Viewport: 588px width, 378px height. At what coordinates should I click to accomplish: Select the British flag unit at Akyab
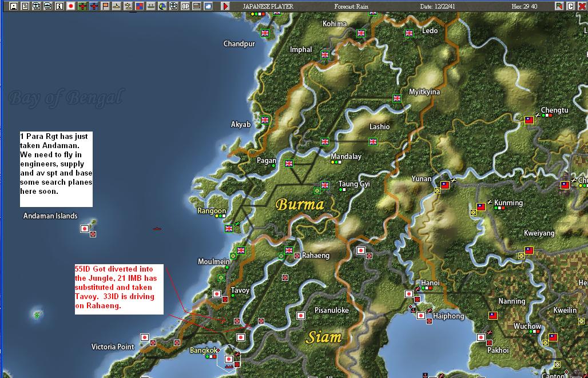(x=265, y=120)
